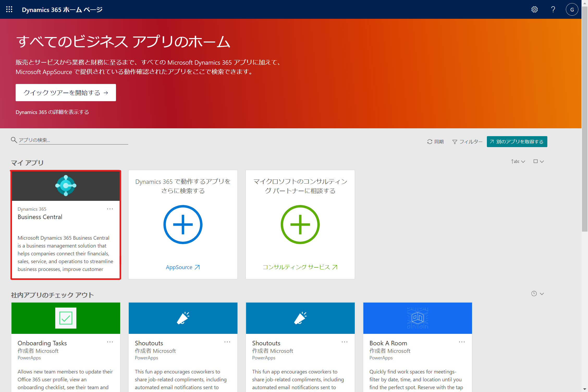Open the app launcher waffle menu
588x392 pixels.
(x=9, y=9)
